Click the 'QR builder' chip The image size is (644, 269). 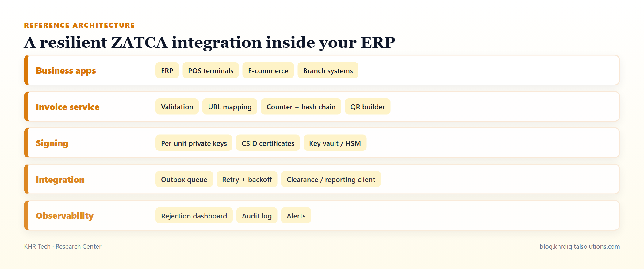(368, 107)
